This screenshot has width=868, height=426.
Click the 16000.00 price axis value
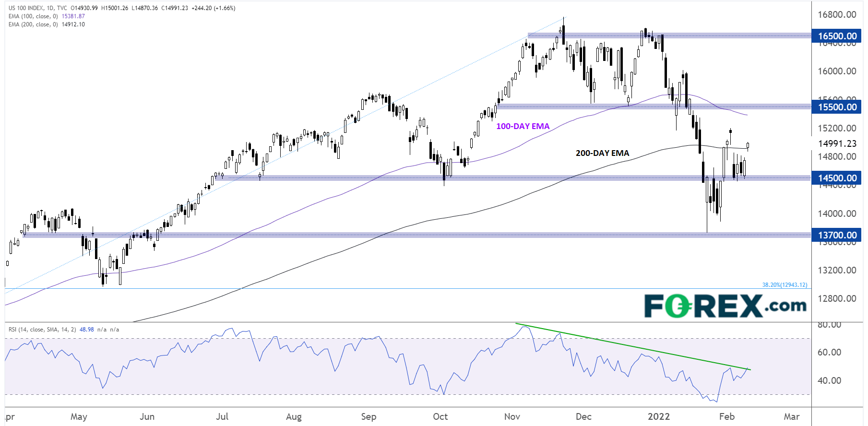(837, 71)
